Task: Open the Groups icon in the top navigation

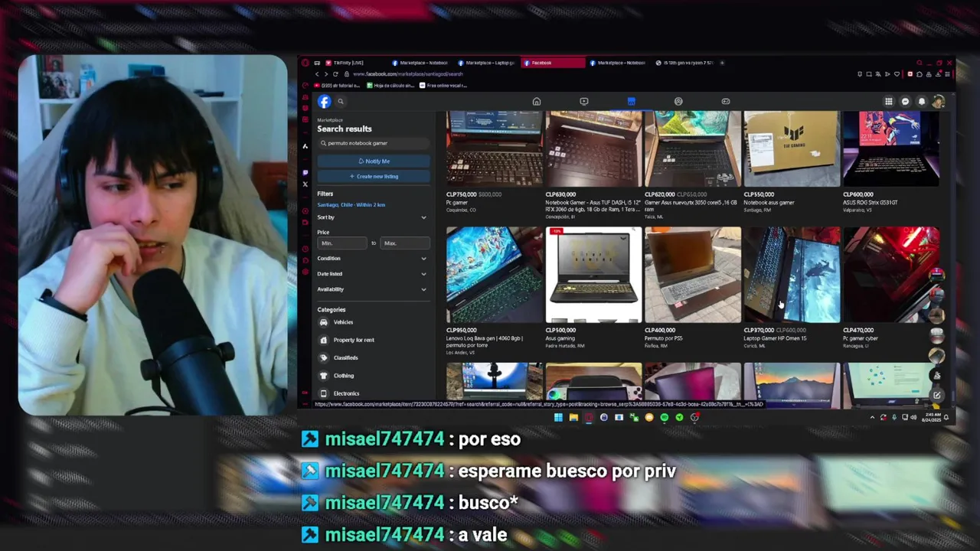Action: pyautogui.click(x=678, y=101)
